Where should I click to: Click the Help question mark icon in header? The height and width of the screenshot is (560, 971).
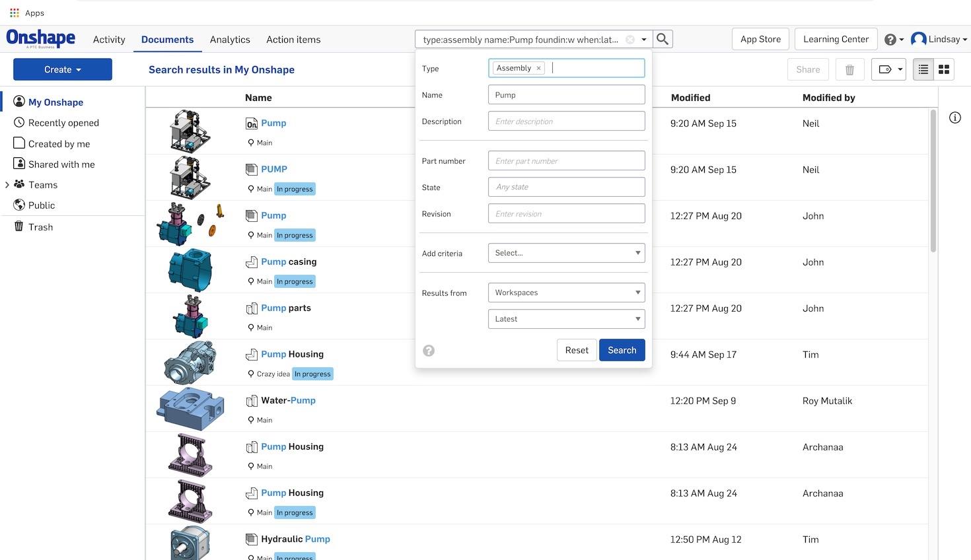888,38
